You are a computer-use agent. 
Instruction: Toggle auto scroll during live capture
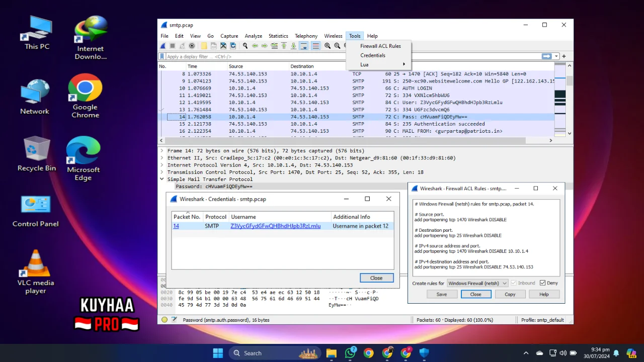coord(303,46)
